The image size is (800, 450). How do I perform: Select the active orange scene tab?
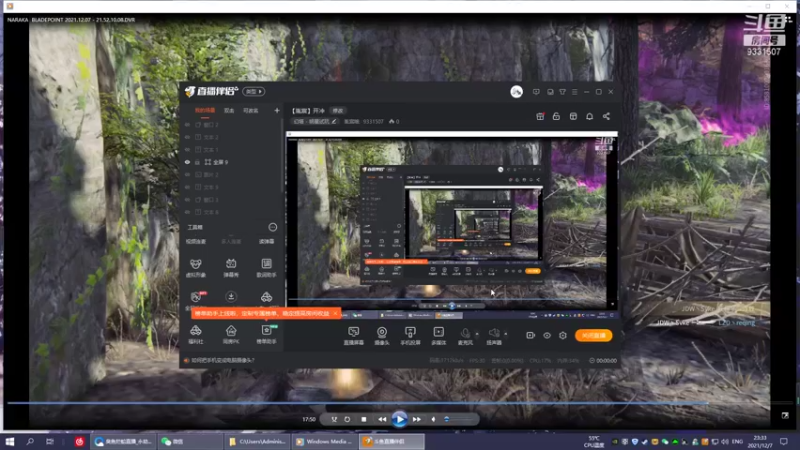click(x=205, y=111)
